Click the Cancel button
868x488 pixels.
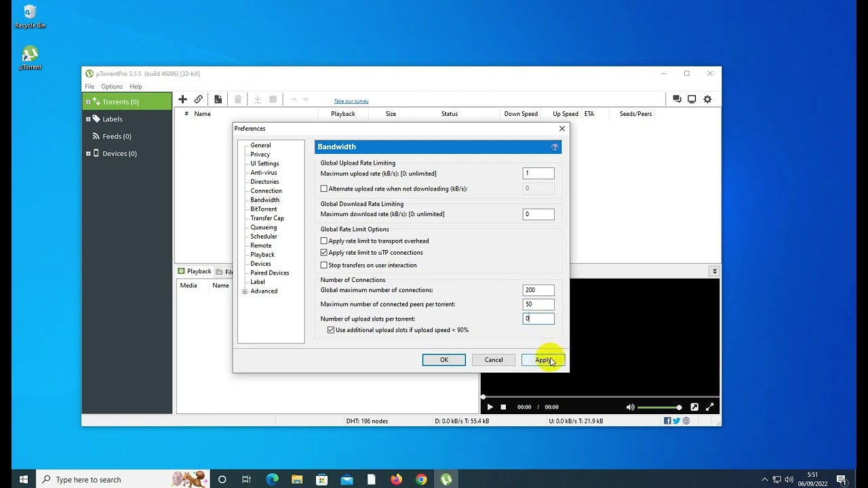pyautogui.click(x=494, y=360)
